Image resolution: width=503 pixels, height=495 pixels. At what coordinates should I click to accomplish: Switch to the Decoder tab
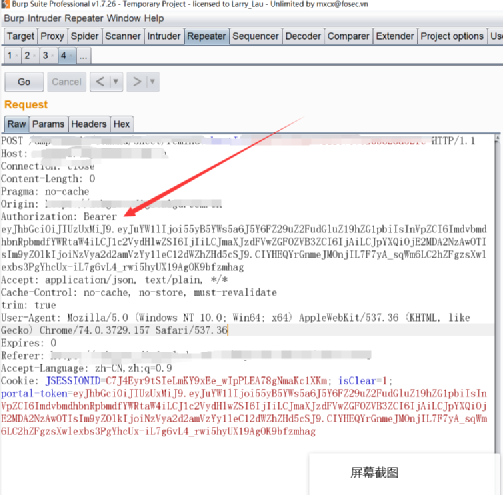[303, 36]
